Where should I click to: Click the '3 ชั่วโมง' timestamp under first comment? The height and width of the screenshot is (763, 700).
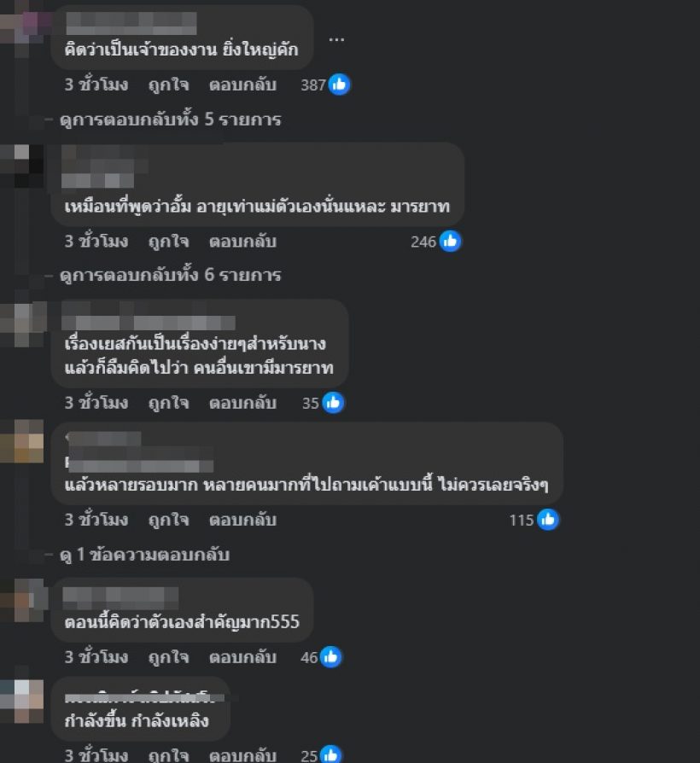(96, 85)
